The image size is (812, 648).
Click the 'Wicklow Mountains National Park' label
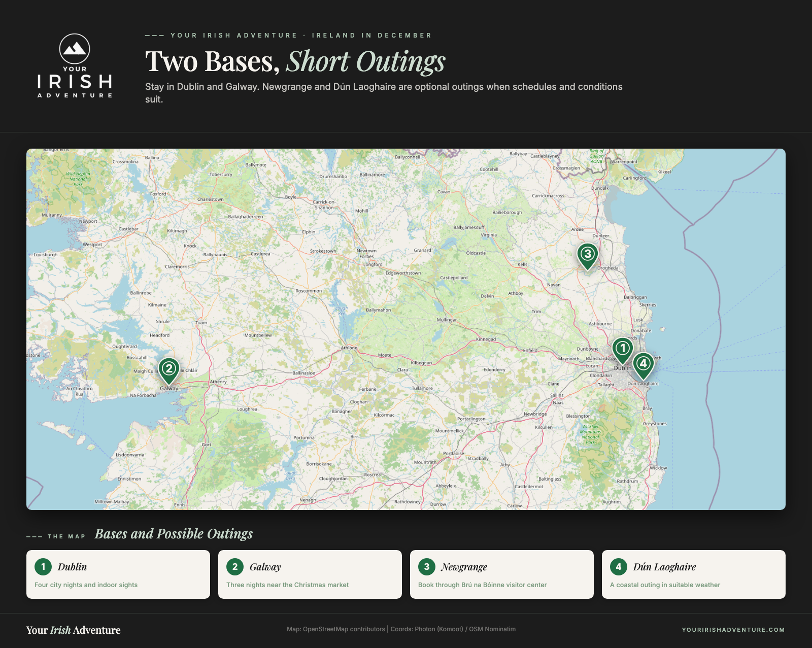tap(590, 434)
